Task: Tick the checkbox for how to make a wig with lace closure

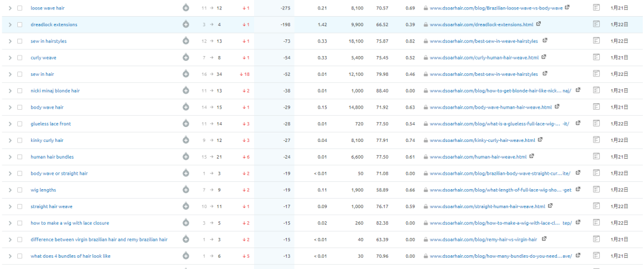Action: pyautogui.click(x=20, y=222)
